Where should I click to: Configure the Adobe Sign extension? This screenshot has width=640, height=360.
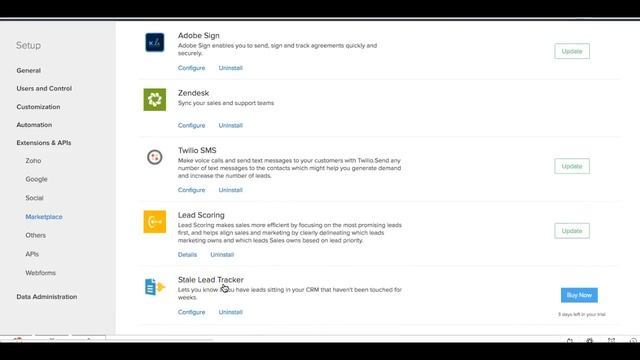pos(191,68)
